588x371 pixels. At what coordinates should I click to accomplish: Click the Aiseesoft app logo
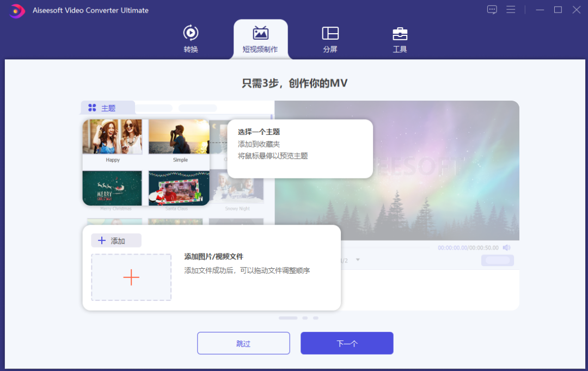16,10
